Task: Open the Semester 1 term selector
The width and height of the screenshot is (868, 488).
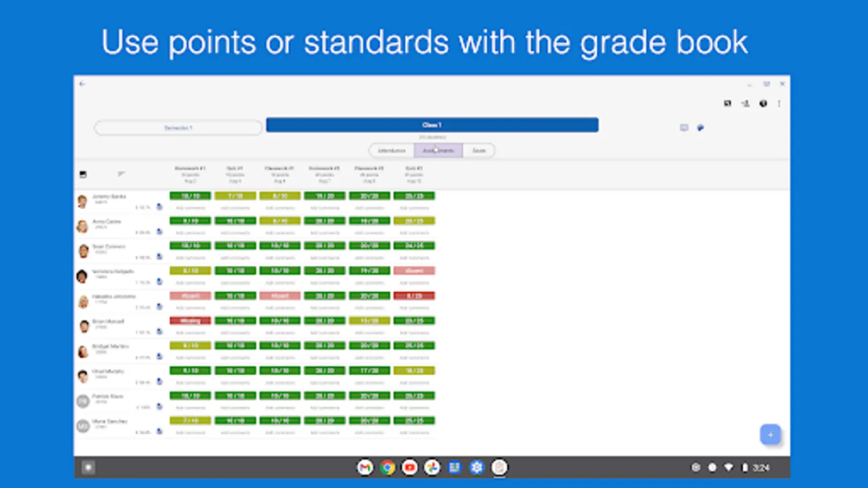Action: point(178,128)
